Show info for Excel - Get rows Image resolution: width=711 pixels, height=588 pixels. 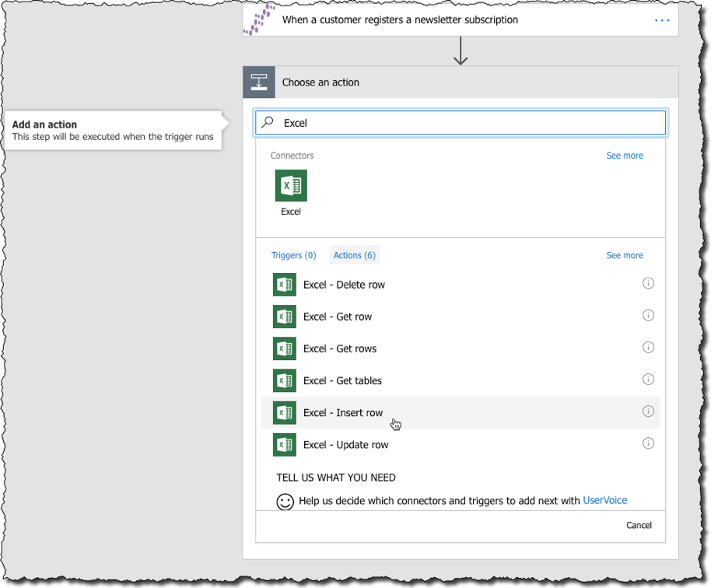tap(649, 347)
